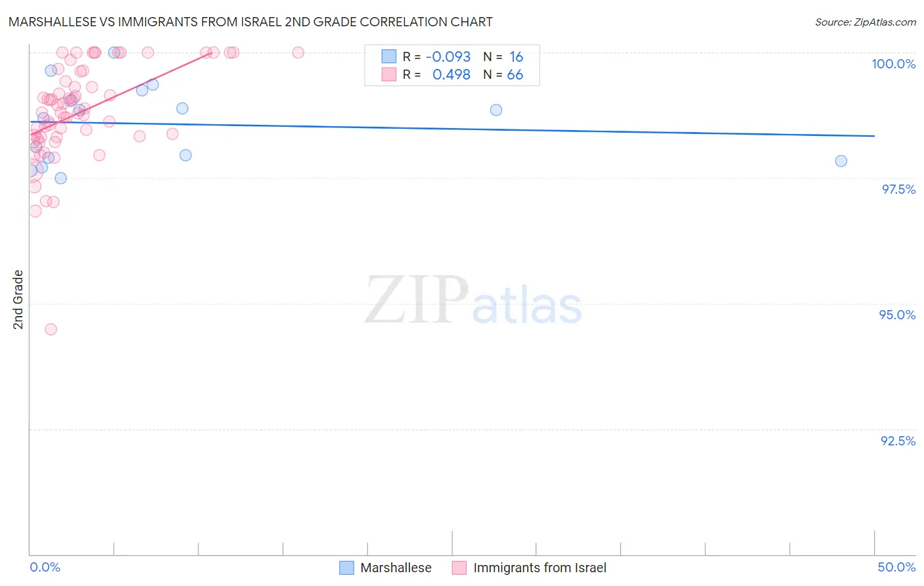Click the blue R = -0.093 swatch
Screen dimensions: 924x586
tap(389, 56)
